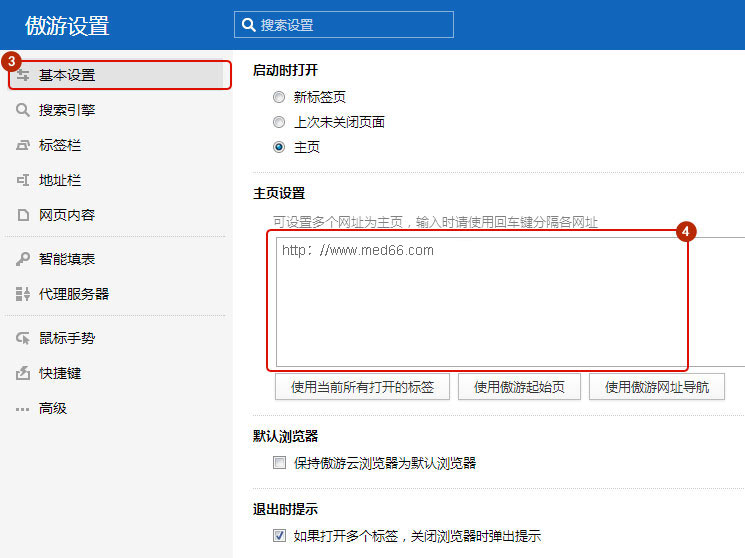Select 上次未关闭页面 startup option

pos(279,122)
